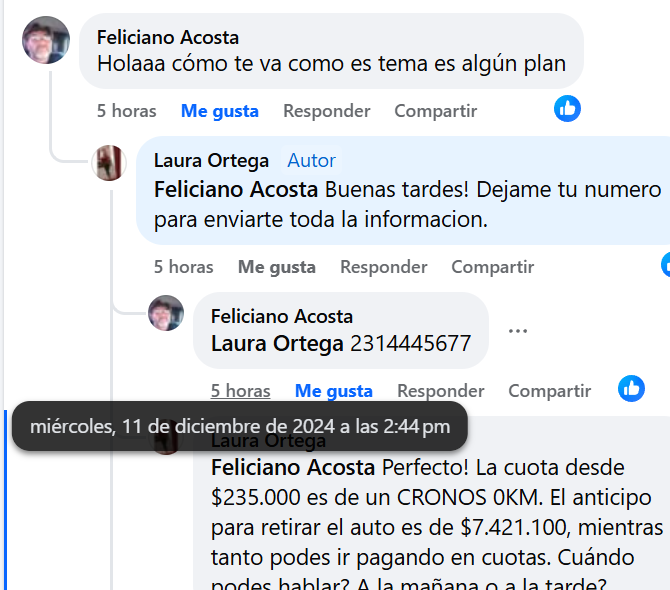This screenshot has width=670, height=590.
Task: Click the mentioned Laura Ortega in phone comment
Action: [x=277, y=343]
